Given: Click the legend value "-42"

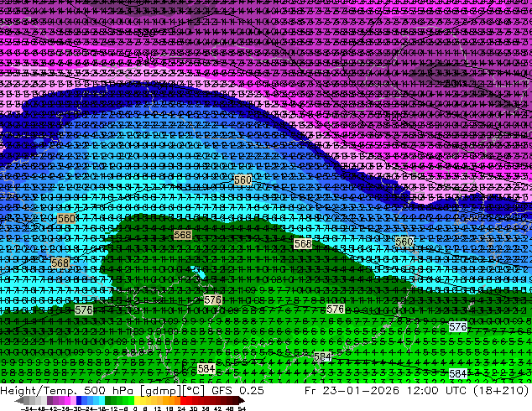Looking at the screenshot, I should [51, 409].
